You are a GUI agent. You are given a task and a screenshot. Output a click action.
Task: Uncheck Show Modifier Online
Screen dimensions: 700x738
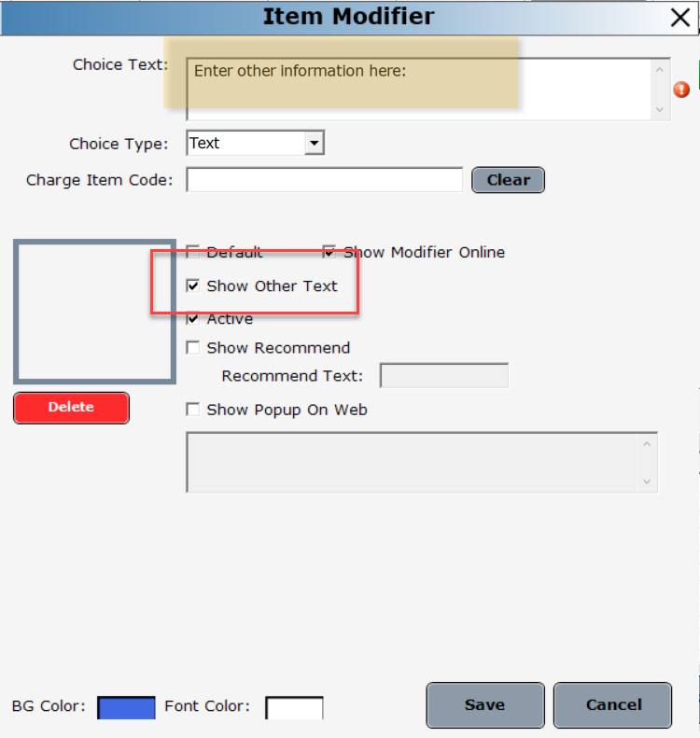click(329, 252)
